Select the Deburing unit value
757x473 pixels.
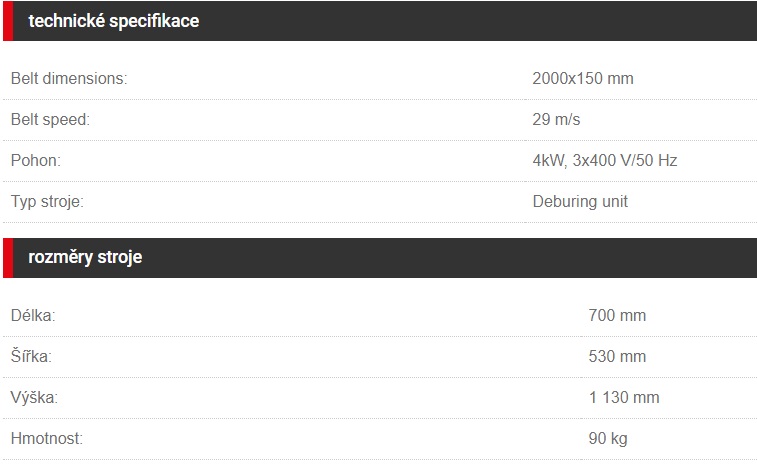click(580, 201)
